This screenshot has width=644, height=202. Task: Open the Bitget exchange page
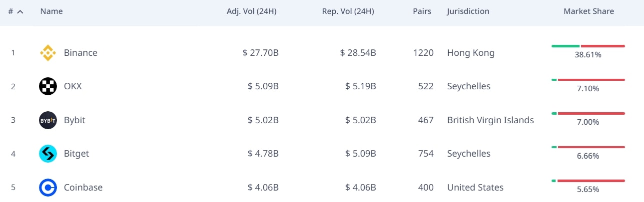76,154
